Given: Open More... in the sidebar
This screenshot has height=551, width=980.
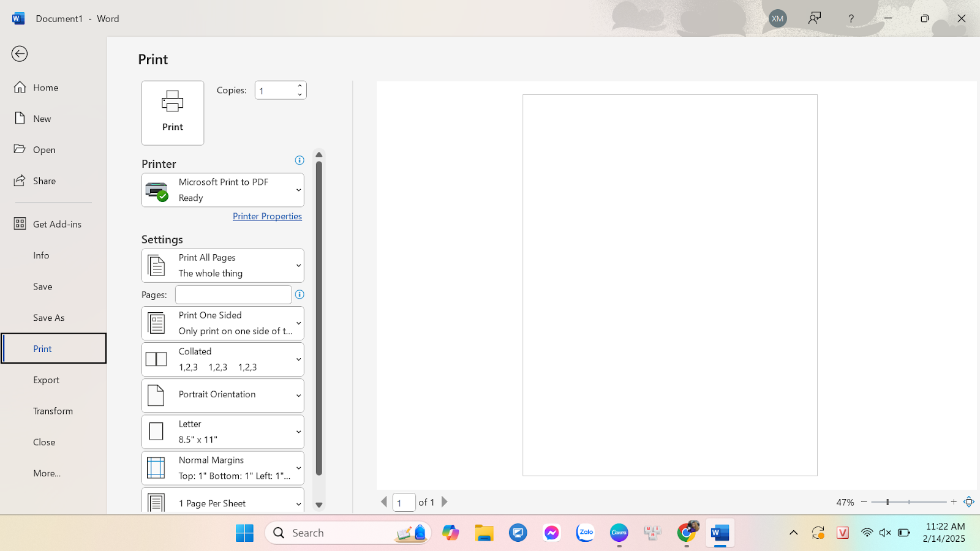Looking at the screenshot, I should coord(53,473).
